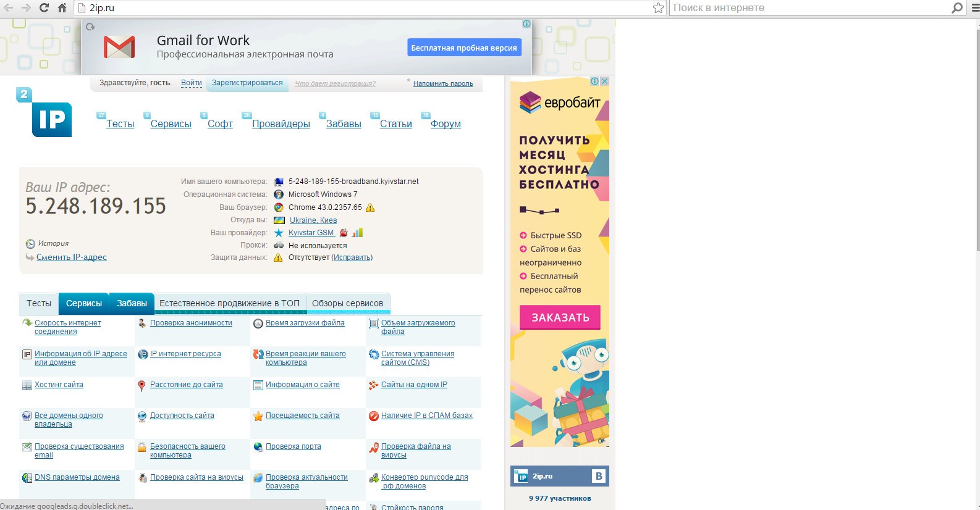
Task: Click the star icon for site traffic
Action: tap(258, 416)
